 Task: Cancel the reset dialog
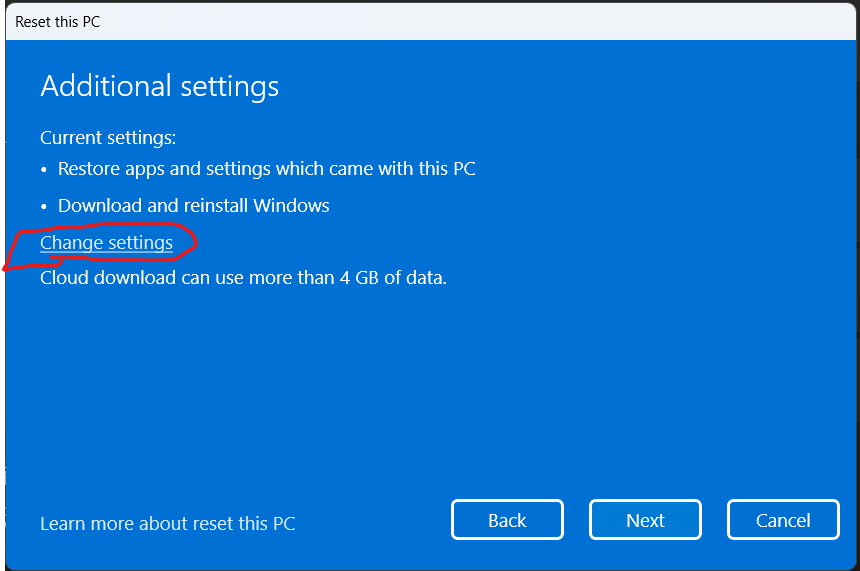[783, 520]
